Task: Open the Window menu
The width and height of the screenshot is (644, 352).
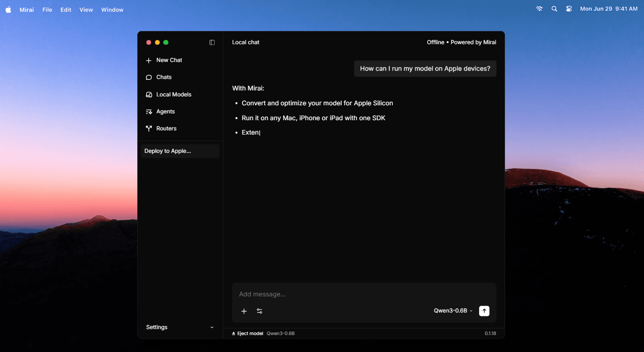Action: [112, 10]
